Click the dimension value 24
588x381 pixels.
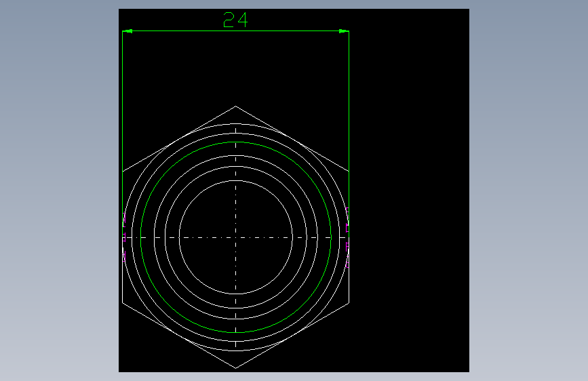click(235, 20)
